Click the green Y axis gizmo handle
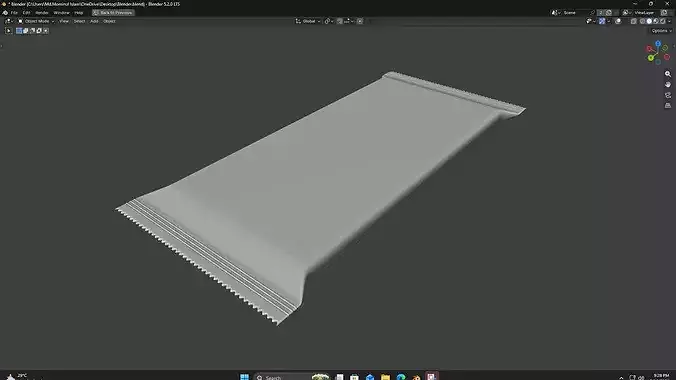 651,58
